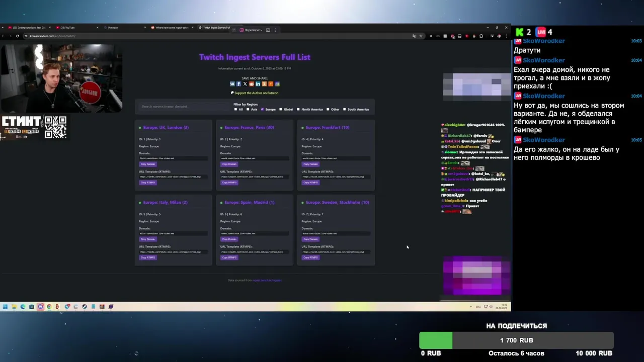The width and height of the screenshot is (644, 362).
Task: Click the browser address bar URL
Action: tap(52, 36)
